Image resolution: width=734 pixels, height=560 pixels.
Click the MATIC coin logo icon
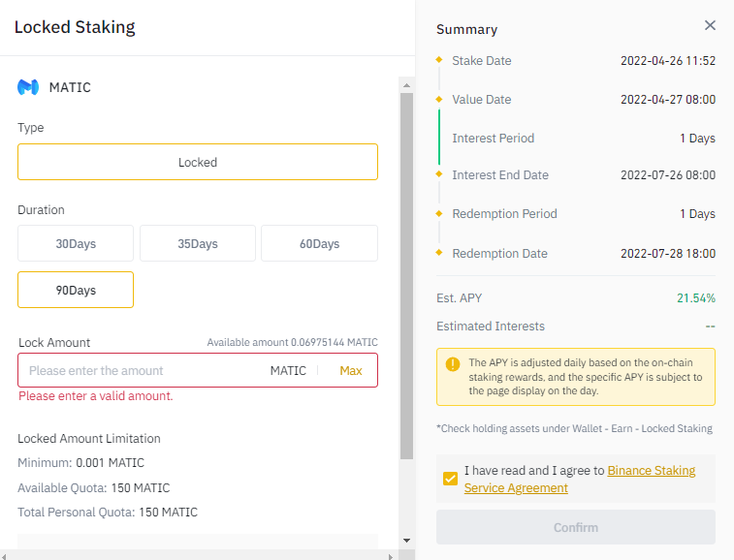28,87
